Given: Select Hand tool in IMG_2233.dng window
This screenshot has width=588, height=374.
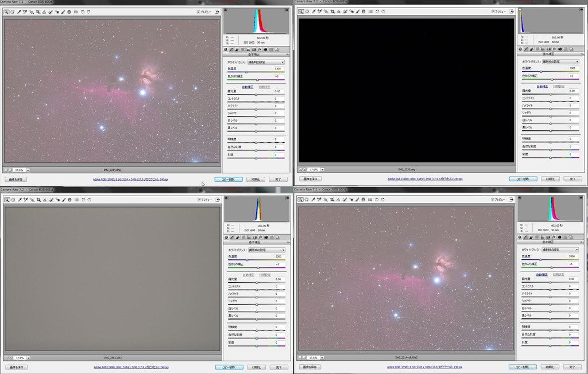Looking at the screenshot, I should tap(307, 11).
